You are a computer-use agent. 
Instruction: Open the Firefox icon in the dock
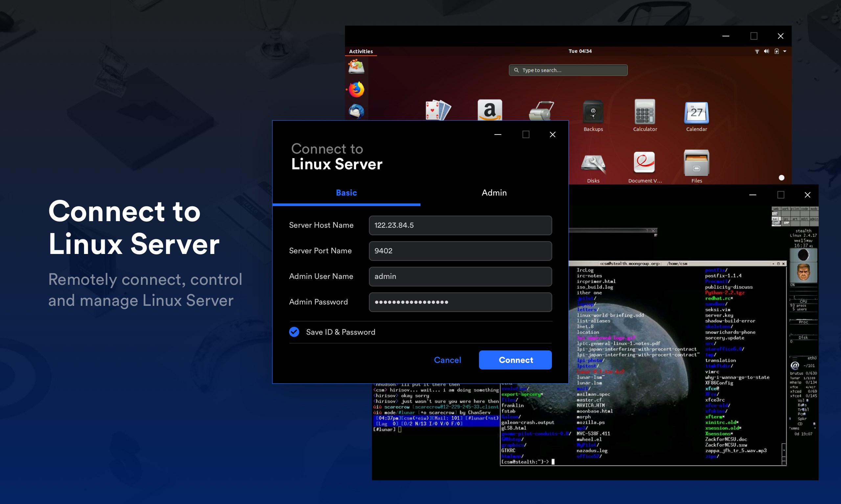point(356,89)
